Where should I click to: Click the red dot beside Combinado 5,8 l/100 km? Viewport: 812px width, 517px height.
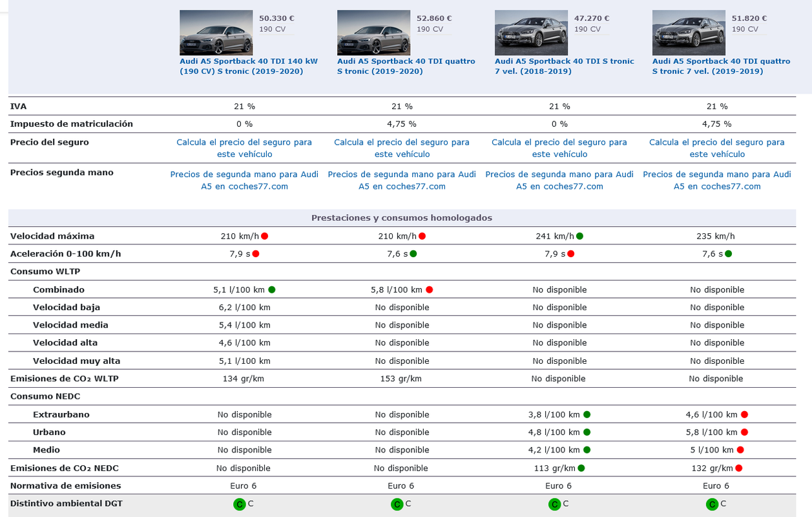(429, 290)
